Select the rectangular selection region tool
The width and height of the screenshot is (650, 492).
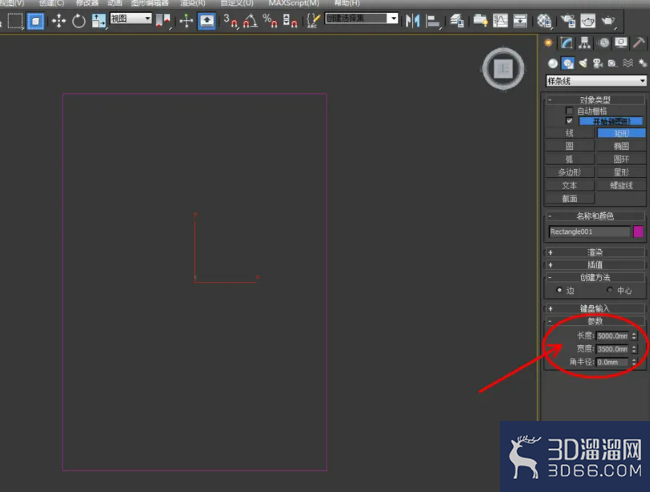[15, 21]
